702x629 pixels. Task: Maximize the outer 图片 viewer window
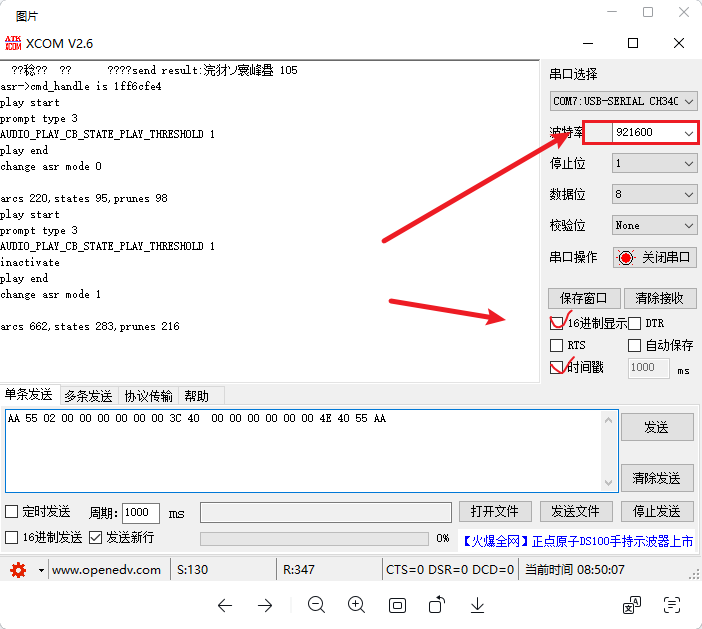648,12
